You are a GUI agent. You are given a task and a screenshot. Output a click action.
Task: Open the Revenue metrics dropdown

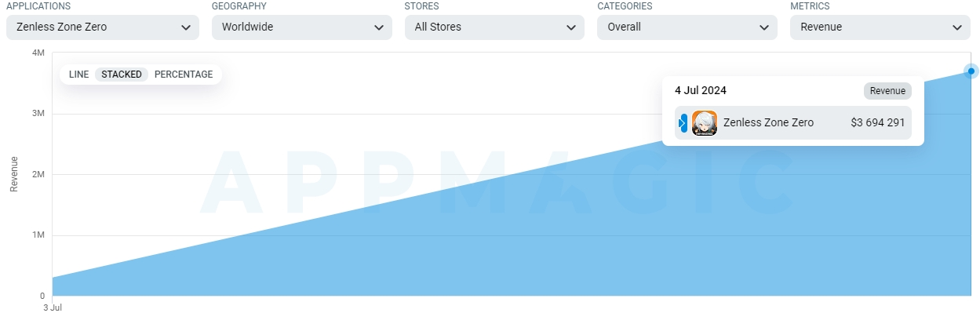click(x=880, y=27)
